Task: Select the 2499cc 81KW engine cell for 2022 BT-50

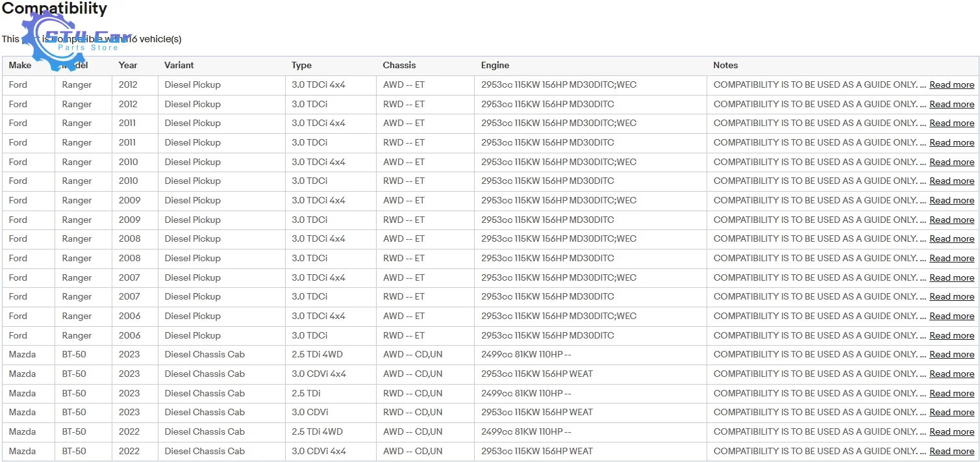Action: (590, 431)
